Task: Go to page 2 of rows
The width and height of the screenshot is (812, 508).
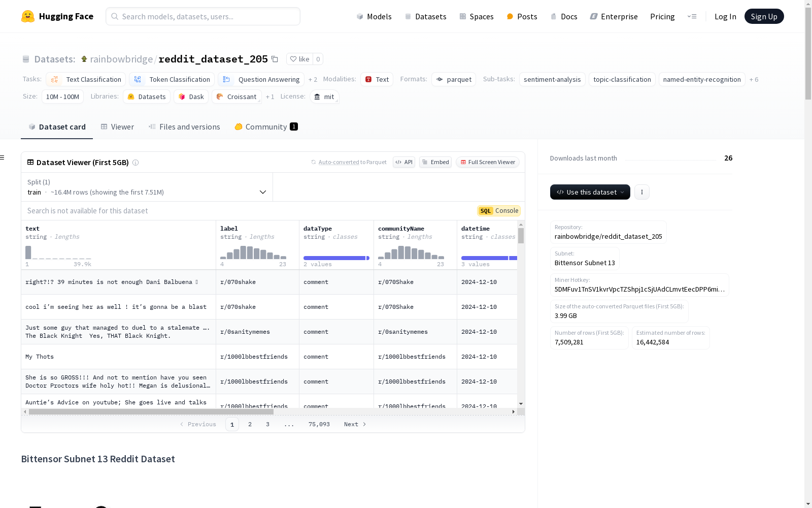Action: 250,424
